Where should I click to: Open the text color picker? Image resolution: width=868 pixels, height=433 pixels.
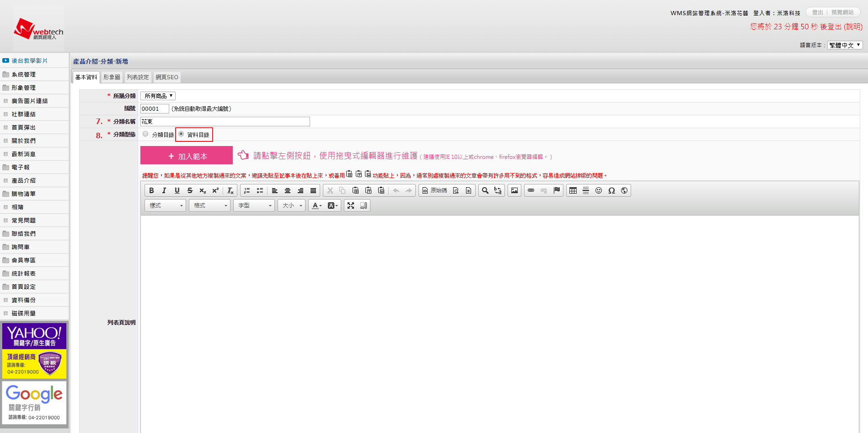pos(317,206)
